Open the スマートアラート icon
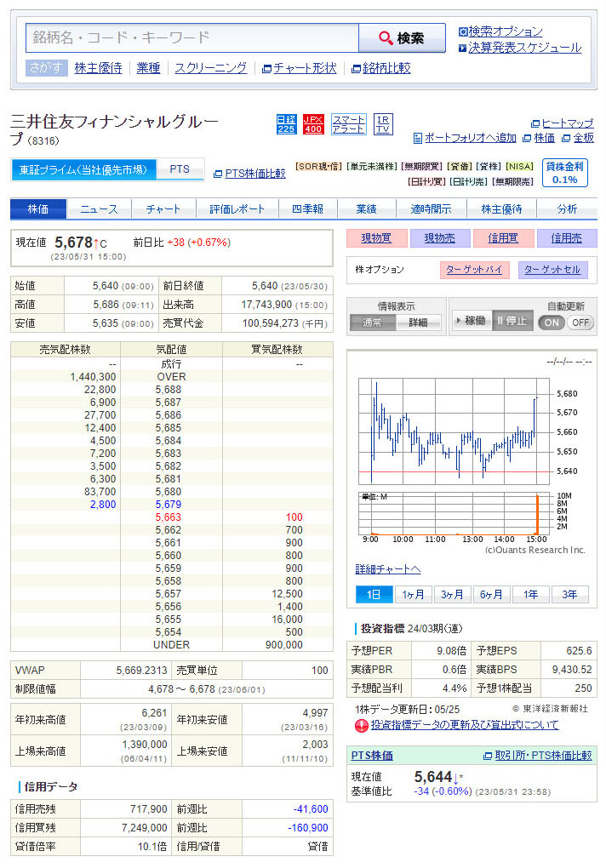The width and height of the screenshot is (606, 868). click(349, 124)
